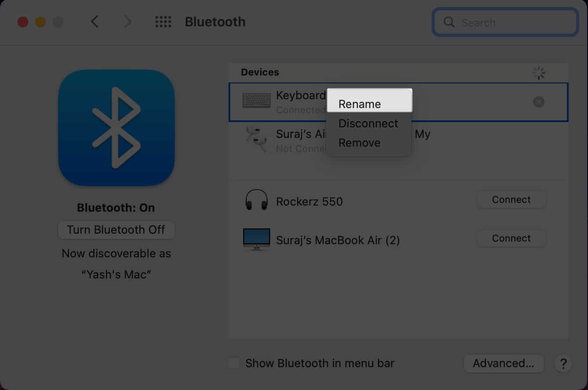Click the magnifying glass search icon
The image size is (588, 390).
(x=449, y=22)
